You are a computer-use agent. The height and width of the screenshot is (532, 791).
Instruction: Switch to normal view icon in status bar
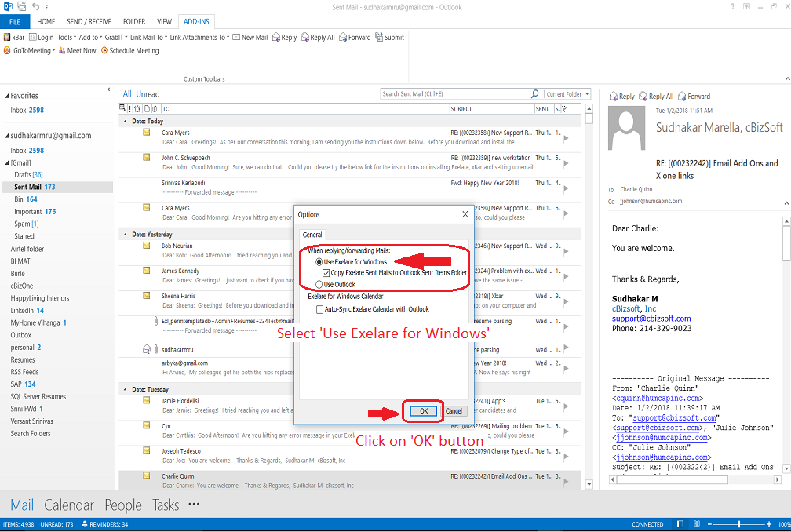pyautogui.click(x=680, y=524)
